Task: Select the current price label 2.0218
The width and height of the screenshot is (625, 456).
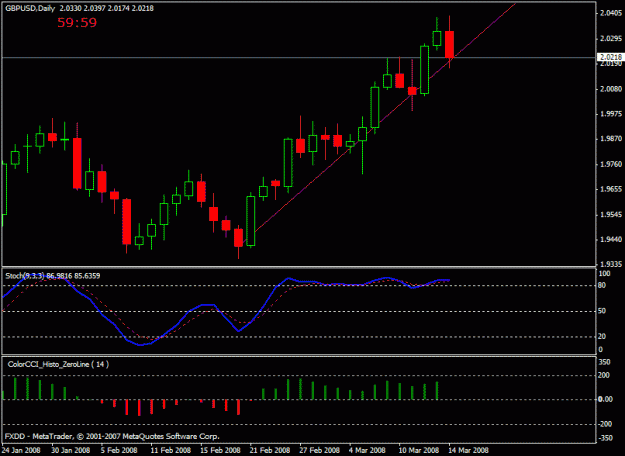Action: [611, 57]
